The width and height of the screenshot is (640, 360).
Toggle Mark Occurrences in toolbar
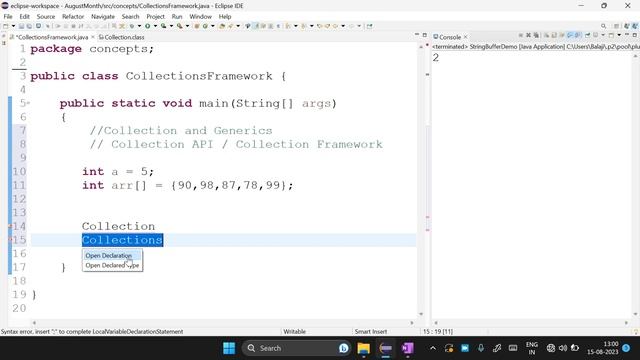click(x=256, y=26)
